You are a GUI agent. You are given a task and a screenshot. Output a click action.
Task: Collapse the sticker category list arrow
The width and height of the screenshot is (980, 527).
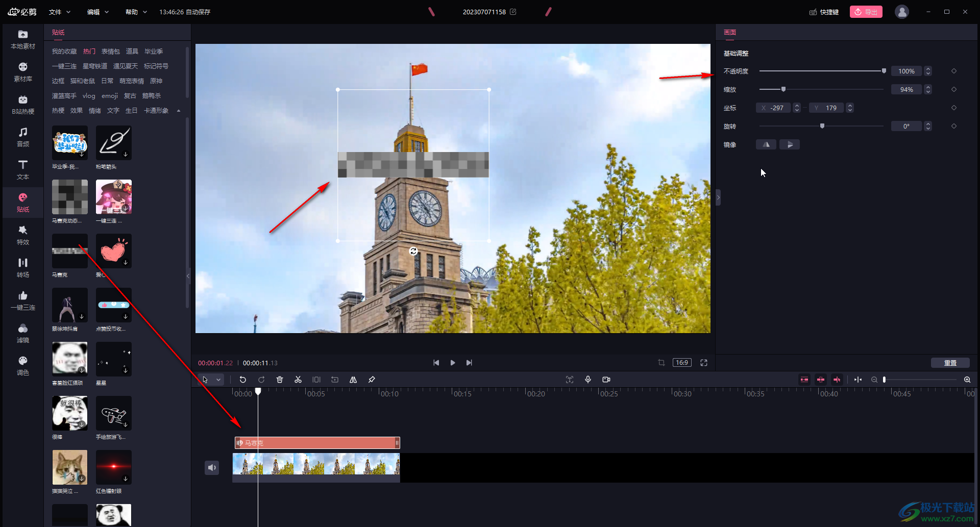coord(179,111)
